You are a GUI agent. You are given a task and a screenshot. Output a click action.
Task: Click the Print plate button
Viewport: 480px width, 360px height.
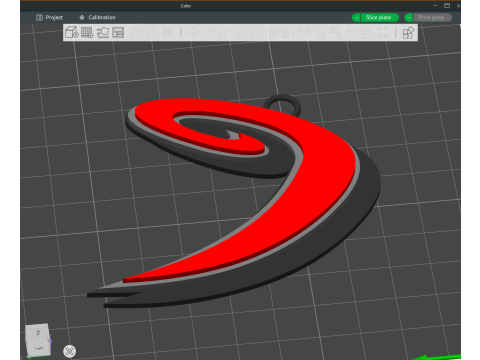click(x=432, y=17)
